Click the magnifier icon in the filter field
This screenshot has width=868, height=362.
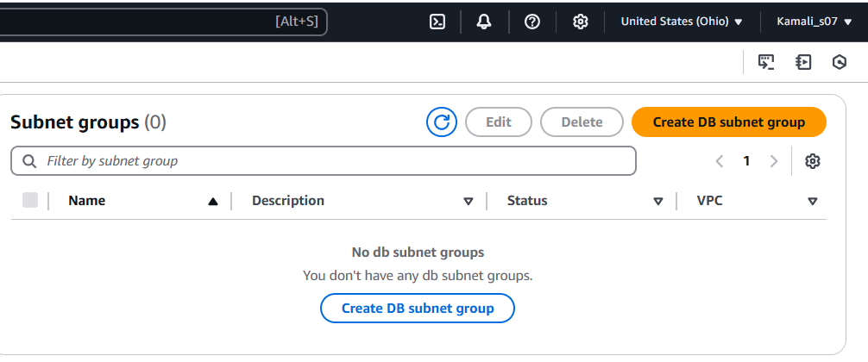coord(29,161)
